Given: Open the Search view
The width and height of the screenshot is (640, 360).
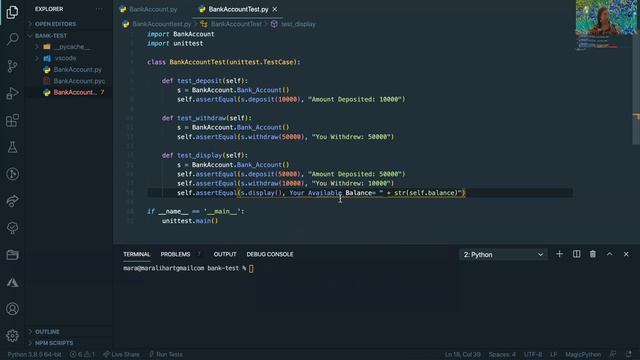Looking at the screenshot, I should click(x=12, y=39).
